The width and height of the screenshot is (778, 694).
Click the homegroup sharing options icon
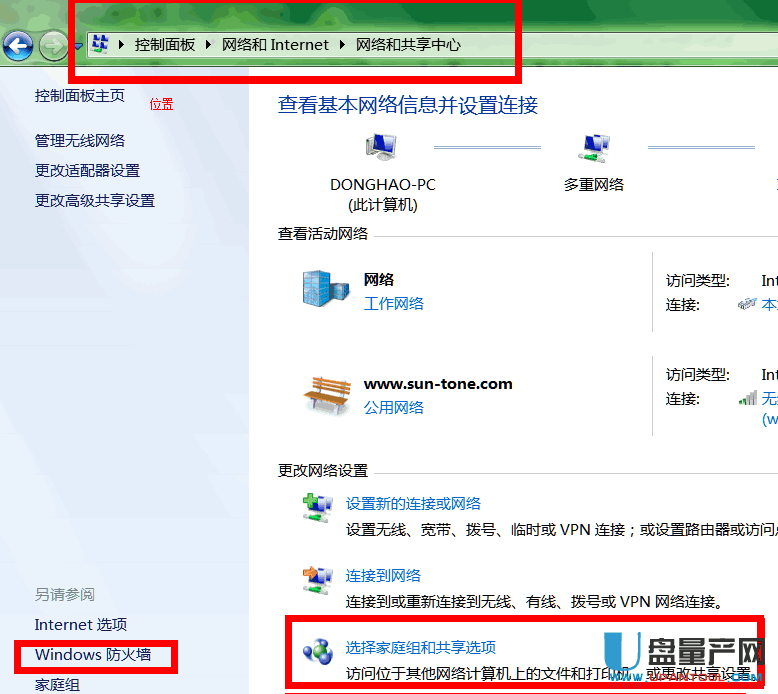(318, 652)
